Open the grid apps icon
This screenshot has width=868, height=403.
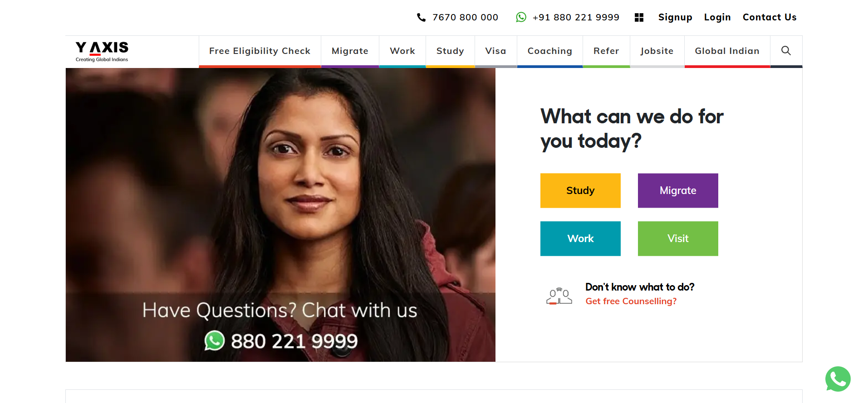(x=639, y=17)
